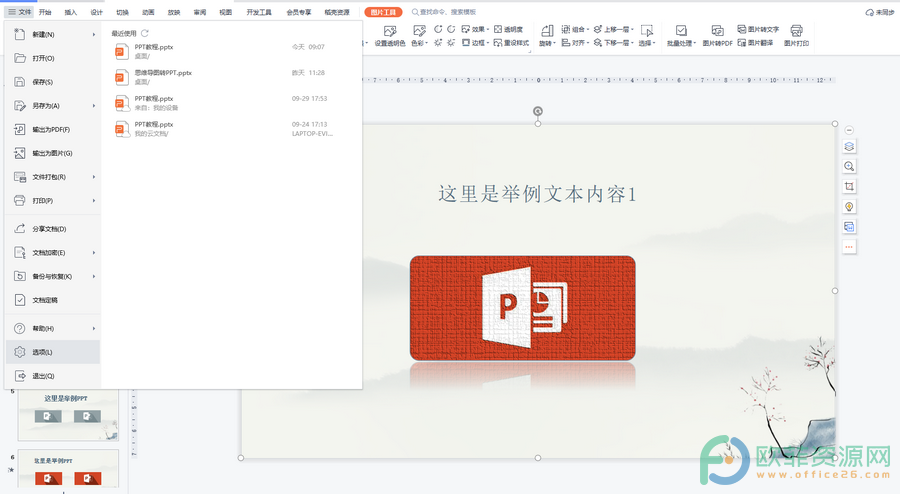The width and height of the screenshot is (900, 494).
Task: Choose 文件打包(R) in the file menu
Action: [53, 177]
